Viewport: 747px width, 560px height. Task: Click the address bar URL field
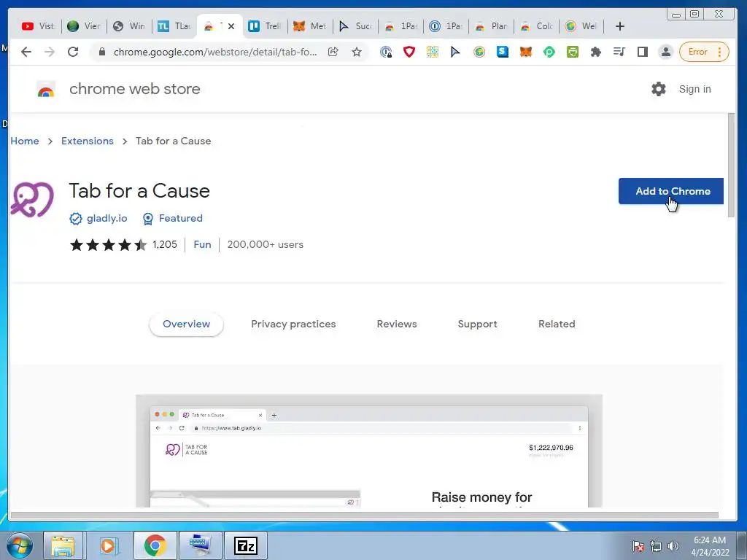coord(215,52)
